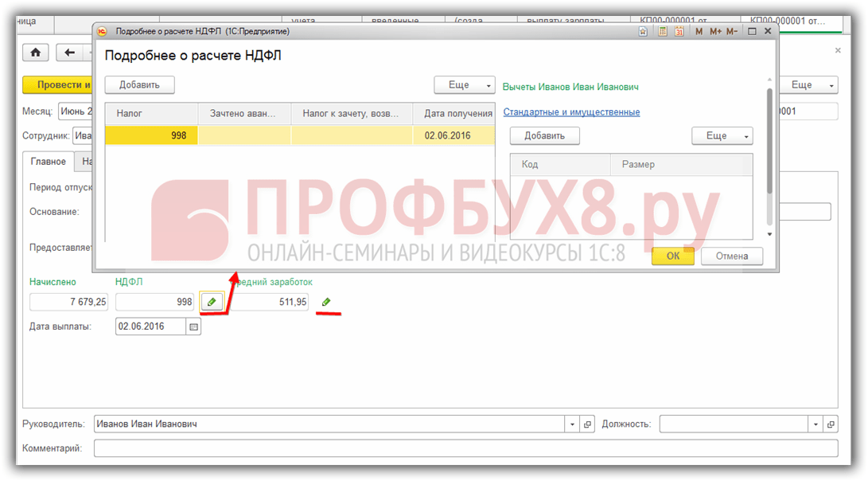Viewport: 868px width, 481px height.
Task: Cancel the НДФЛ details dialog
Action: [x=732, y=256]
